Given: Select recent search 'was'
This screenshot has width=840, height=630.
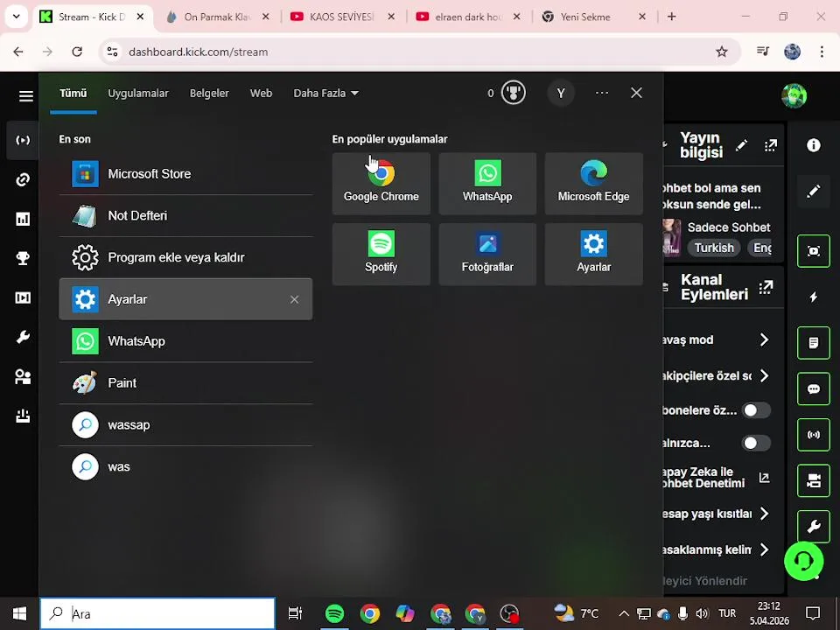Looking at the screenshot, I should (x=185, y=466).
